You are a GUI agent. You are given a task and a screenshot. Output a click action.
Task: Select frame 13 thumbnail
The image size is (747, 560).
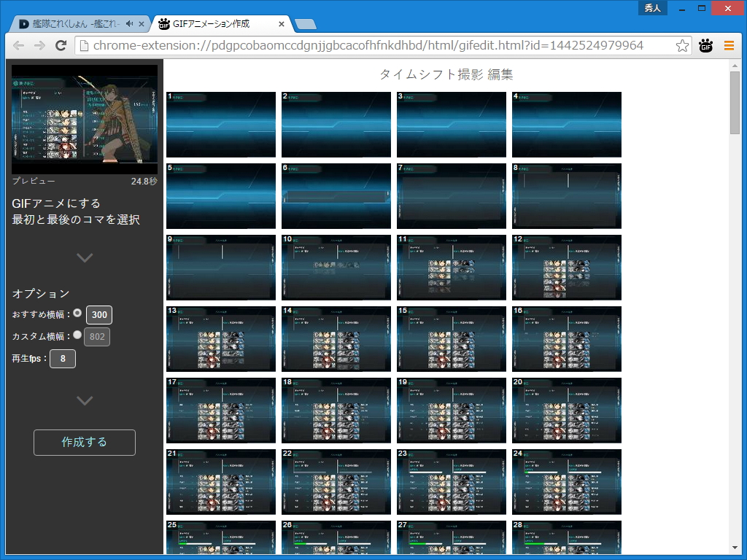(221, 338)
